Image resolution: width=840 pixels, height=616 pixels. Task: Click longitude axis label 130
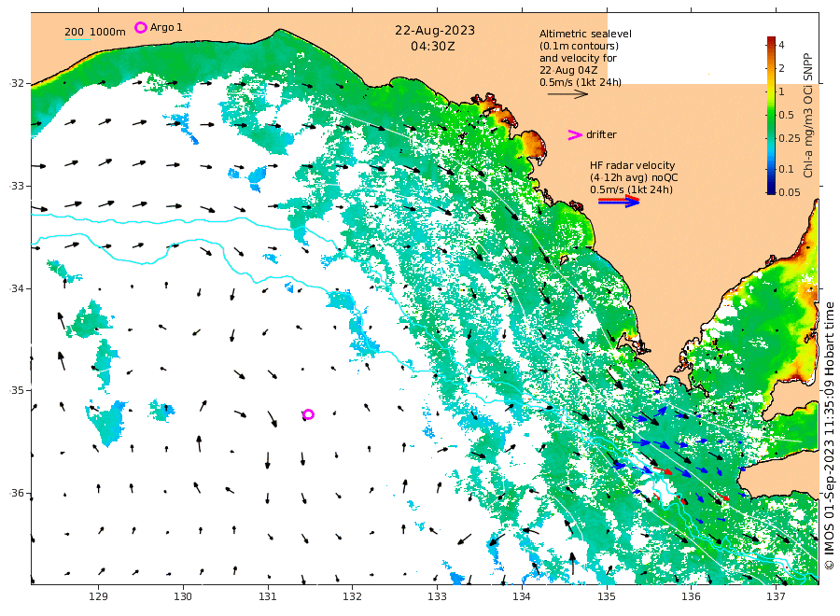[183, 596]
